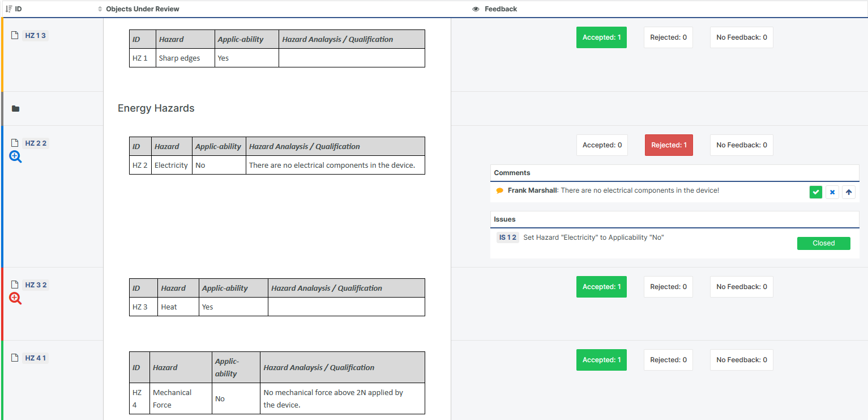The width and height of the screenshot is (868, 420).
Task: Toggle the eye icon beside Feedback header
Action: point(476,9)
